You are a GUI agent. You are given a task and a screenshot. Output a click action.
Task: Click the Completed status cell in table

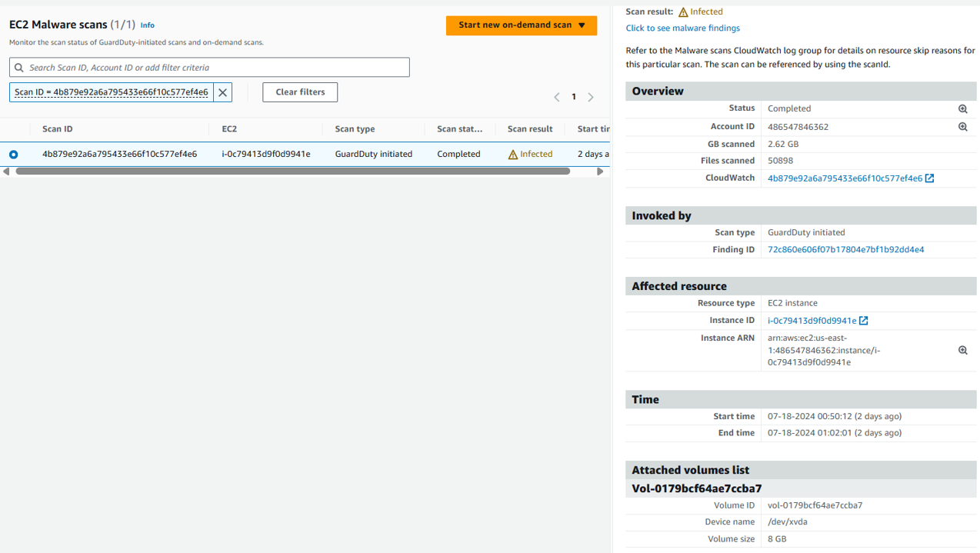pyautogui.click(x=458, y=154)
